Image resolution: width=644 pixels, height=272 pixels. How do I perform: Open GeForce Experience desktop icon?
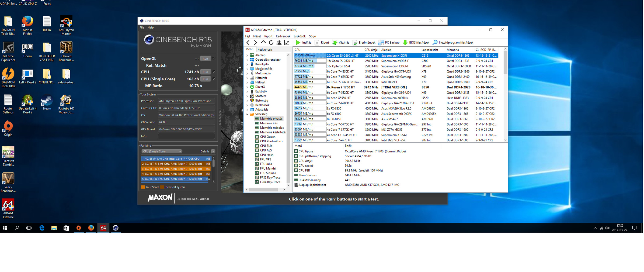8,52
